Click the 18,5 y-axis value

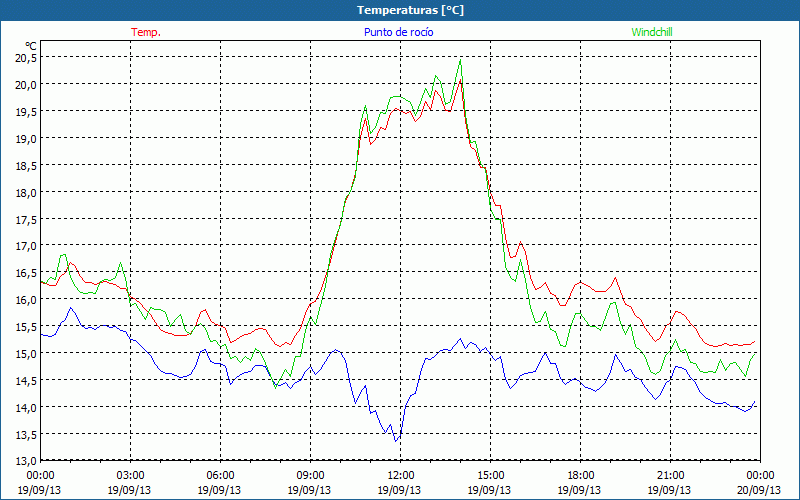pos(26,166)
